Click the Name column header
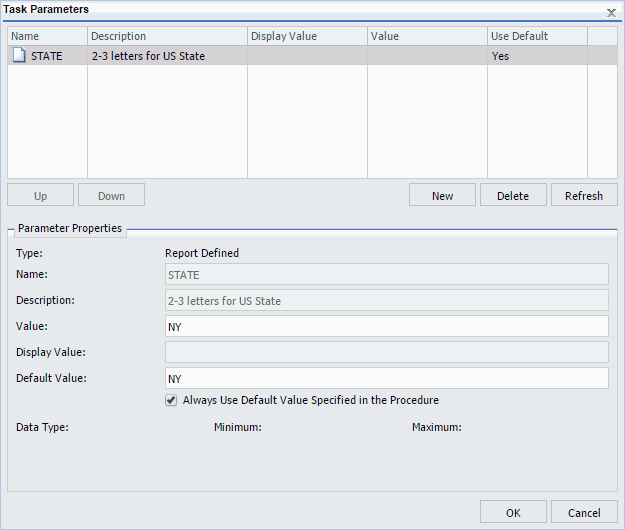The height and width of the screenshot is (530, 625). click(x=47, y=36)
